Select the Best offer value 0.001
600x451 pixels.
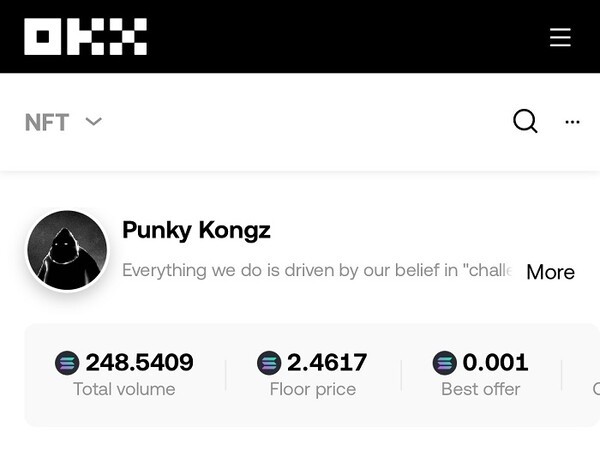click(x=495, y=362)
